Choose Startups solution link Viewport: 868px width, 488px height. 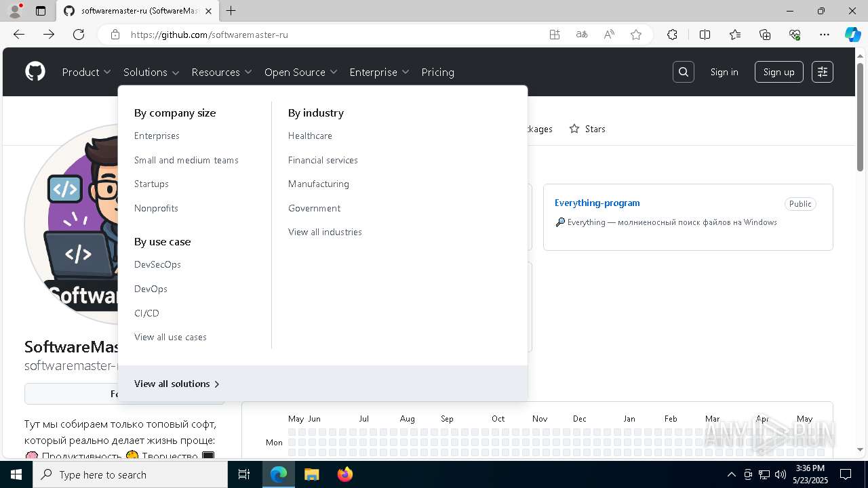(151, 184)
